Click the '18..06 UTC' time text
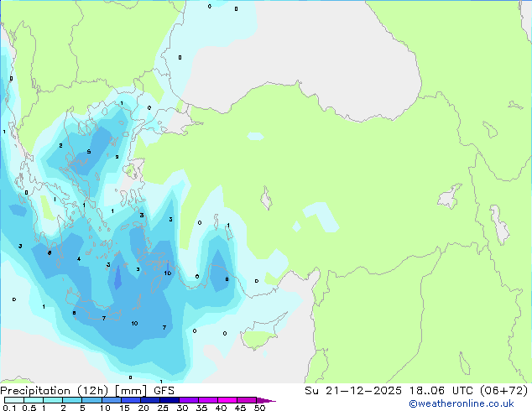Screen dimensions: 532x411 [441, 391]
